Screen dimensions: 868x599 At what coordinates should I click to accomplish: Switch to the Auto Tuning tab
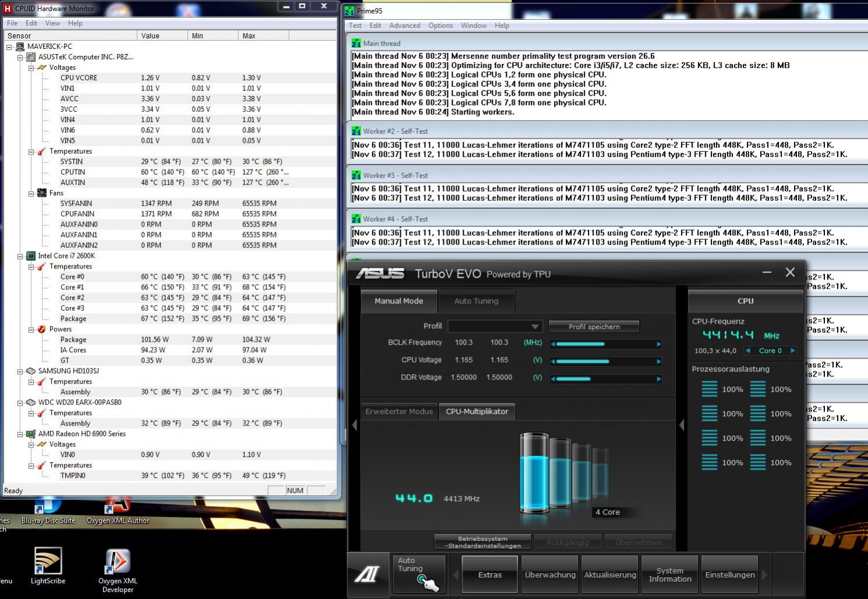click(x=476, y=301)
